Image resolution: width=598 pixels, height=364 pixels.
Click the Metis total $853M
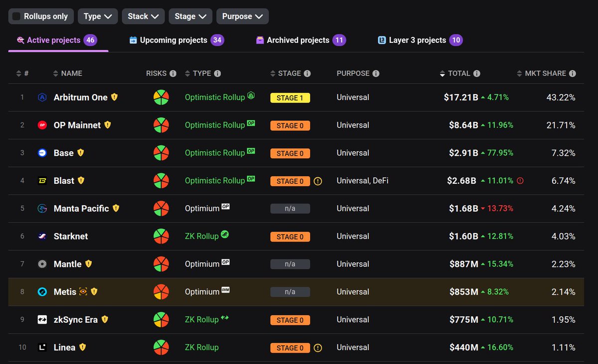(x=463, y=292)
